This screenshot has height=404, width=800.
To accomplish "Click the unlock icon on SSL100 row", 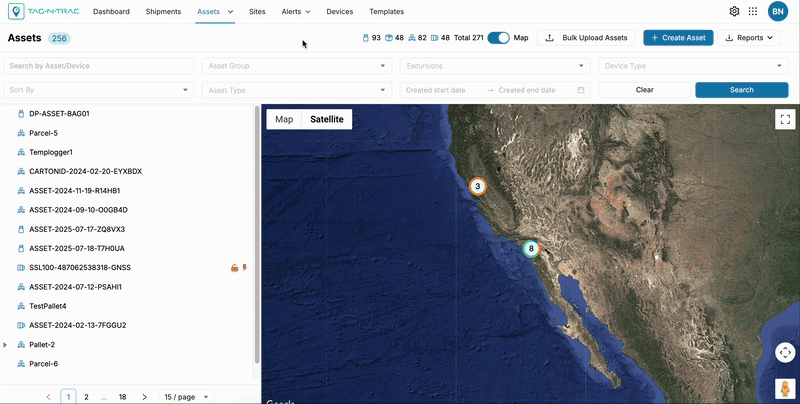I will (x=235, y=268).
